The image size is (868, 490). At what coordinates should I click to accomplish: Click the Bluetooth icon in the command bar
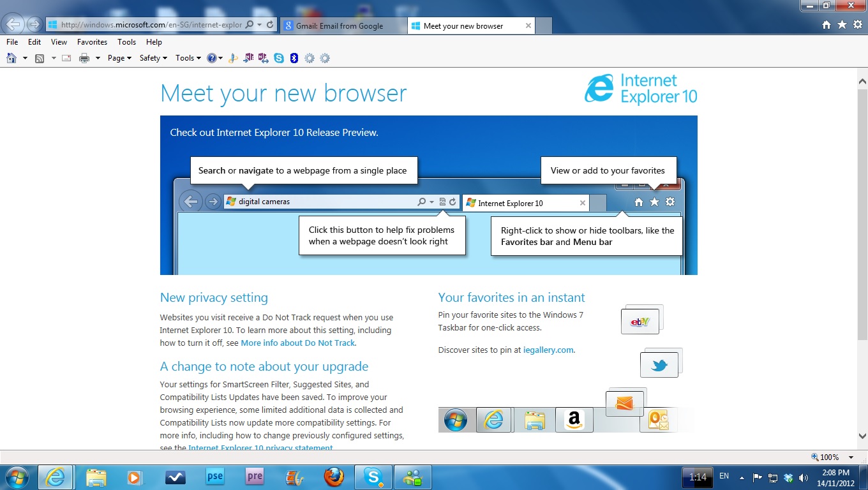point(294,58)
